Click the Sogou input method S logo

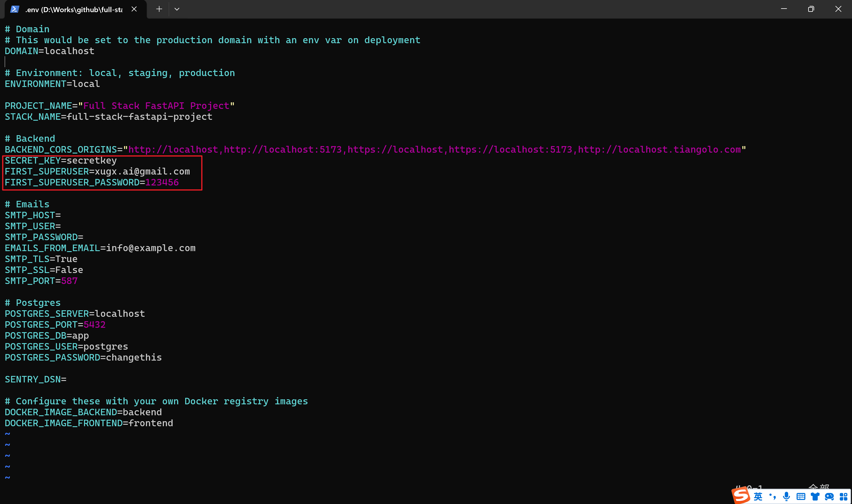pyautogui.click(x=740, y=496)
